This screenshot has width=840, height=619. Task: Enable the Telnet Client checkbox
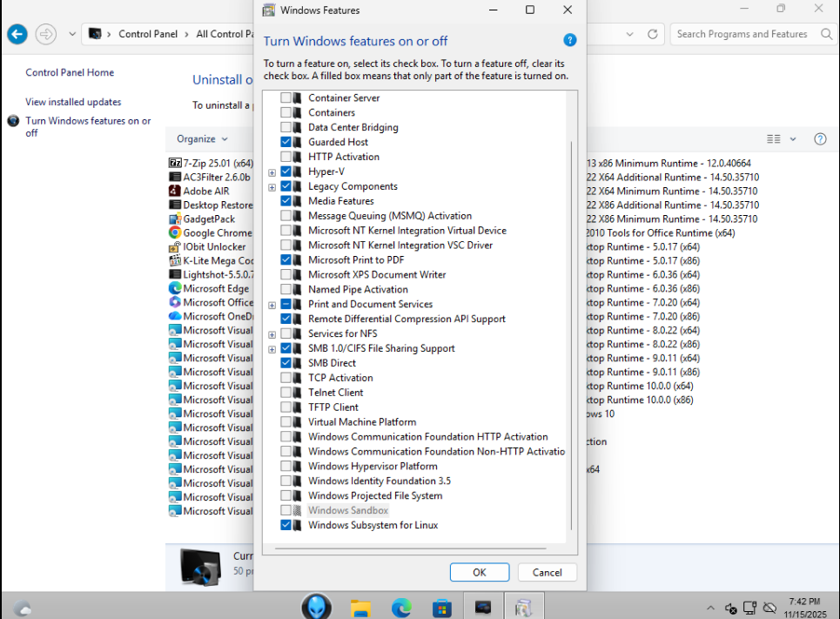pos(286,393)
